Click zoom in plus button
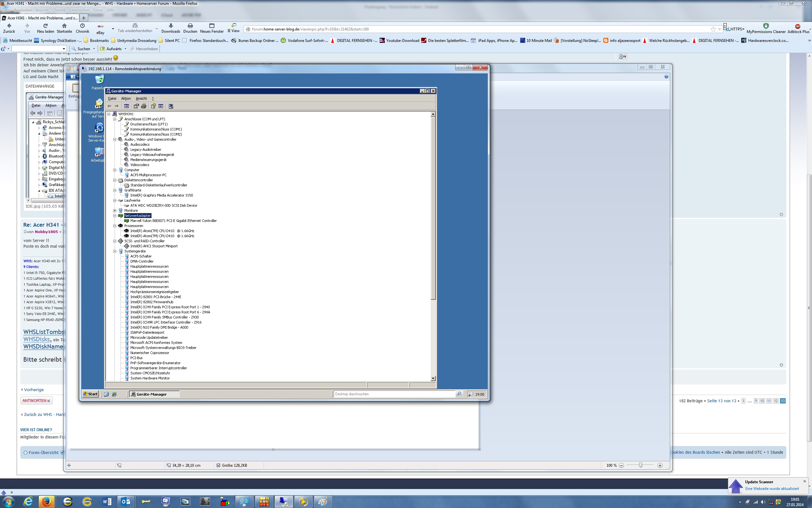The image size is (812, 508). [x=660, y=465]
